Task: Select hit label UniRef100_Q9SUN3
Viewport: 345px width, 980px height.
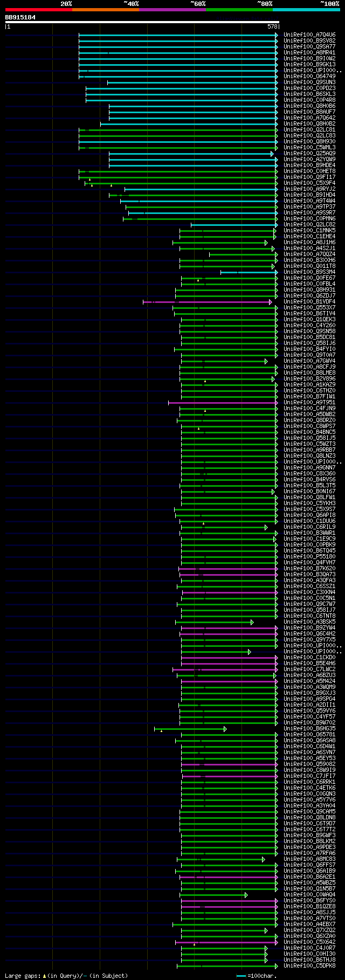Action: (x=309, y=82)
